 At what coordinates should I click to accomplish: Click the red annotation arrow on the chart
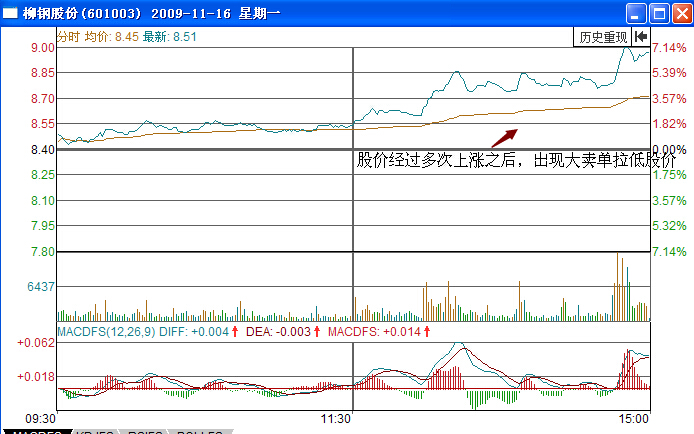tap(504, 137)
